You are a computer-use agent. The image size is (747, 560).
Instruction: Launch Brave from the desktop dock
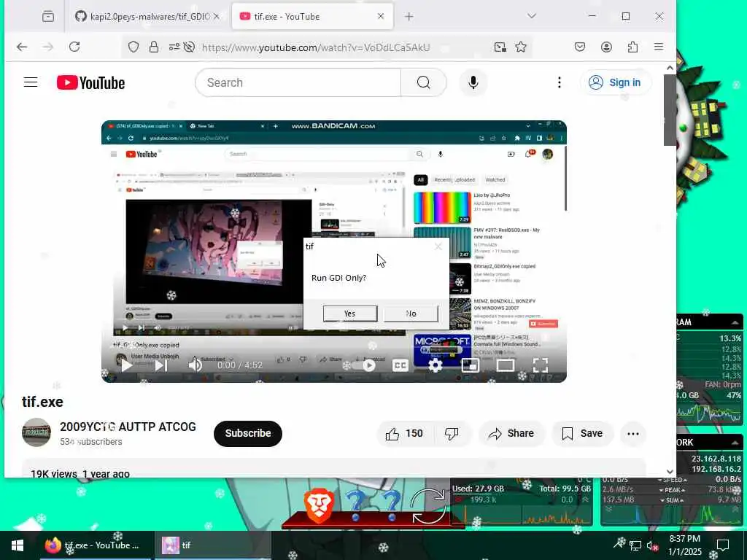(318, 506)
